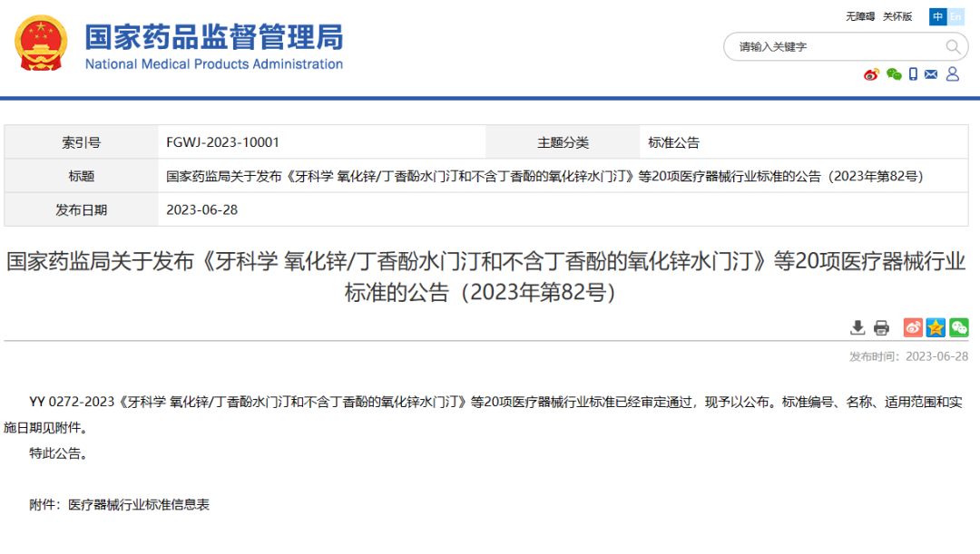
Task: Open the 关怀版 care mode link
Action: coord(897,16)
